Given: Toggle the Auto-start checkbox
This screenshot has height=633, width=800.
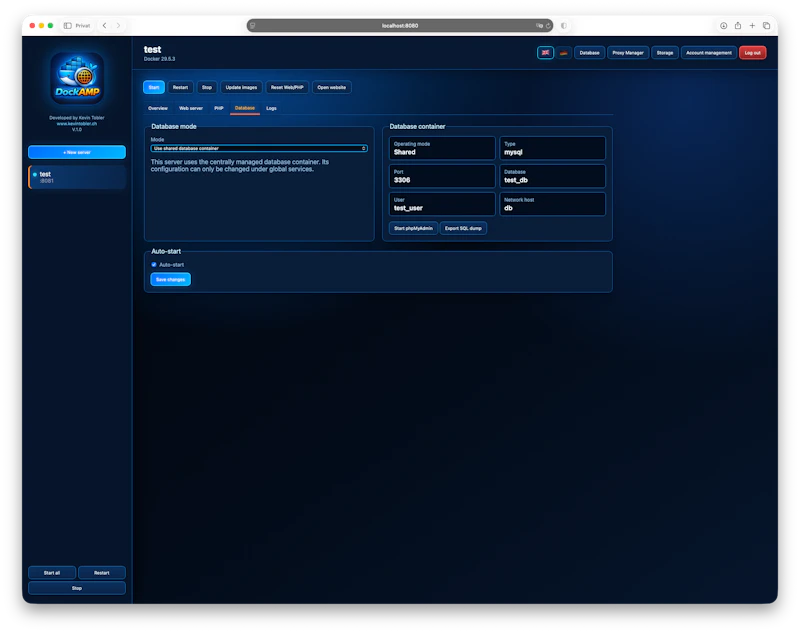Looking at the screenshot, I should tap(154, 265).
